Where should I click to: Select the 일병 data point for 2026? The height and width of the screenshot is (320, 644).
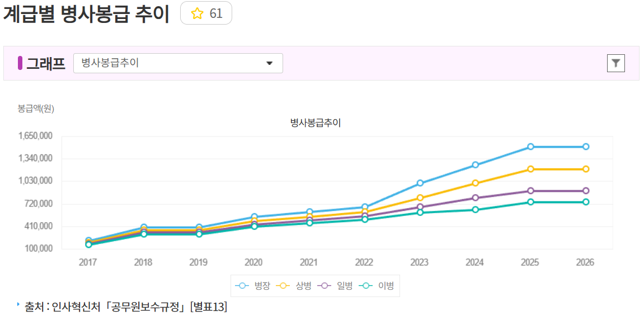pos(586,191)
